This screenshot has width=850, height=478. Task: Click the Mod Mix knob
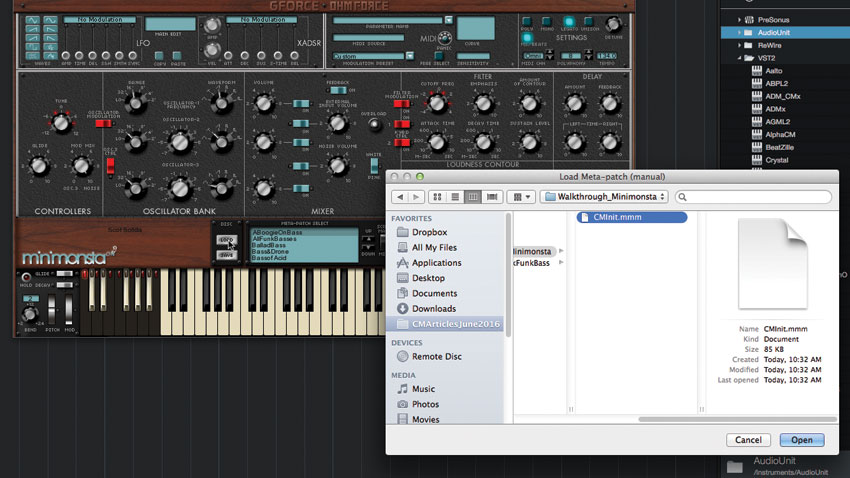click(x=81, y=166)
